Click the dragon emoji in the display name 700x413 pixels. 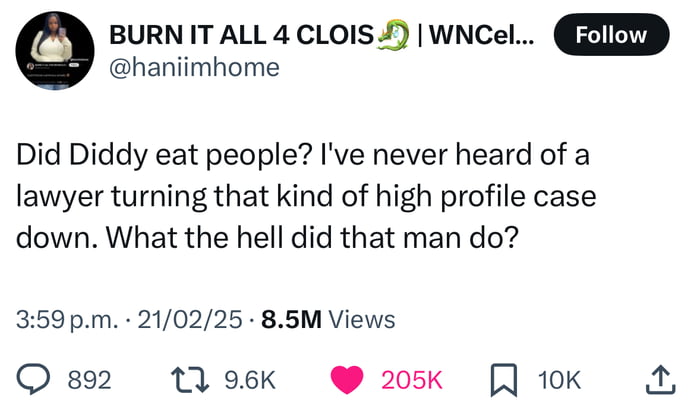(x=390, y=35)
